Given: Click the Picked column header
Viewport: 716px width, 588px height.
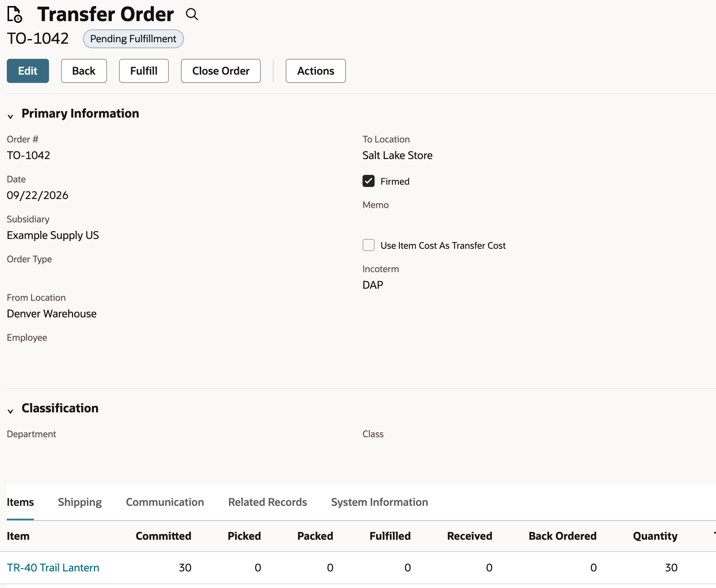Looking at the screenshot, I should coord(244,536).
